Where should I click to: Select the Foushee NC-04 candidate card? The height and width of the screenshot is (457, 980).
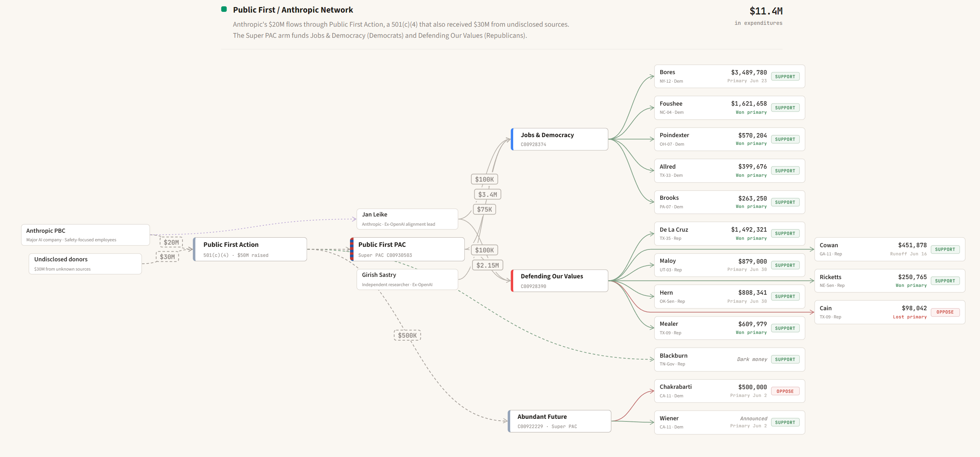tap(729, 107)
